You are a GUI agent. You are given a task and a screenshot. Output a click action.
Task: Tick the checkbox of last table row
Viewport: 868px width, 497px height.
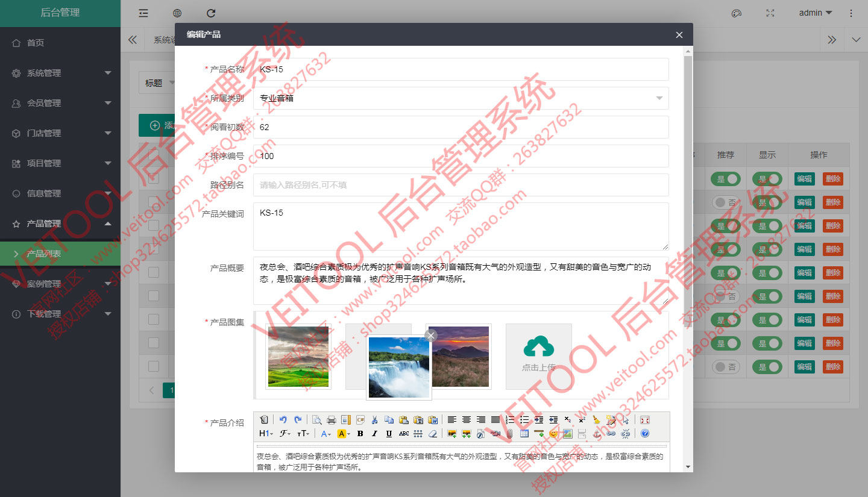[154, 366]
